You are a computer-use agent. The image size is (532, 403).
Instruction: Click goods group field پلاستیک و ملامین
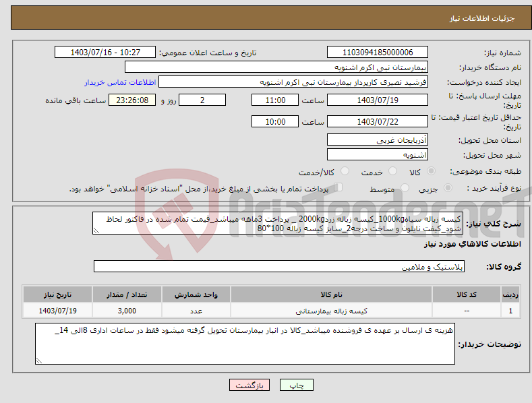click(x=279, y=267)
